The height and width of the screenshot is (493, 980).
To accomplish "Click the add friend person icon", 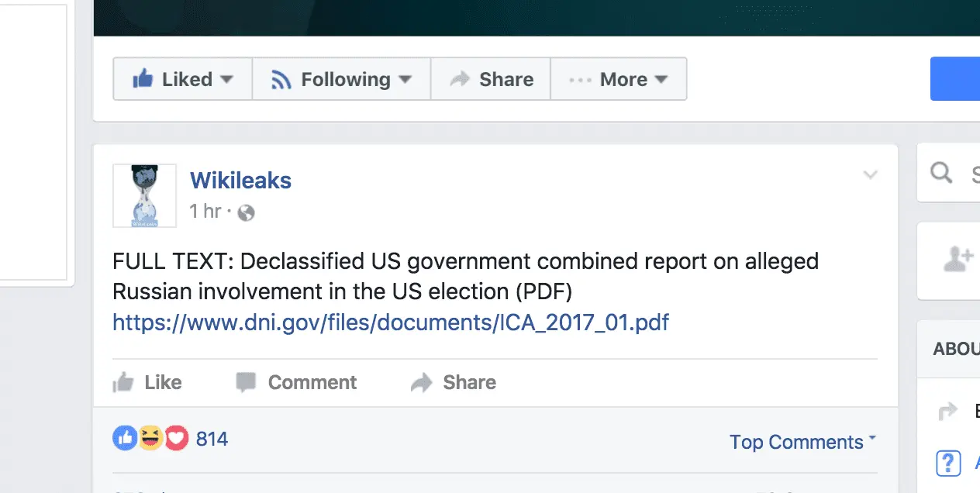I will tap(958, 260).
